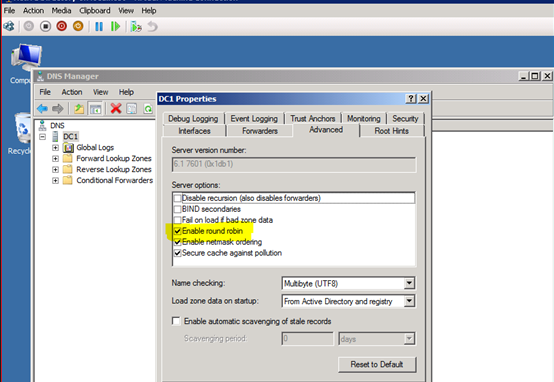
Task: Switch to Forwarders tab
Action: [x=260, y=131]
